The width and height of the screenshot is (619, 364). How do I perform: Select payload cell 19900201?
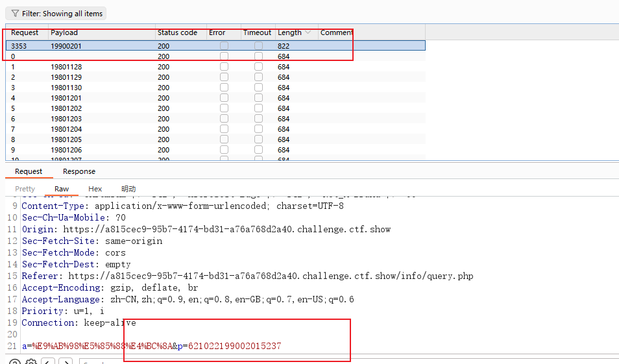[66, 46]
